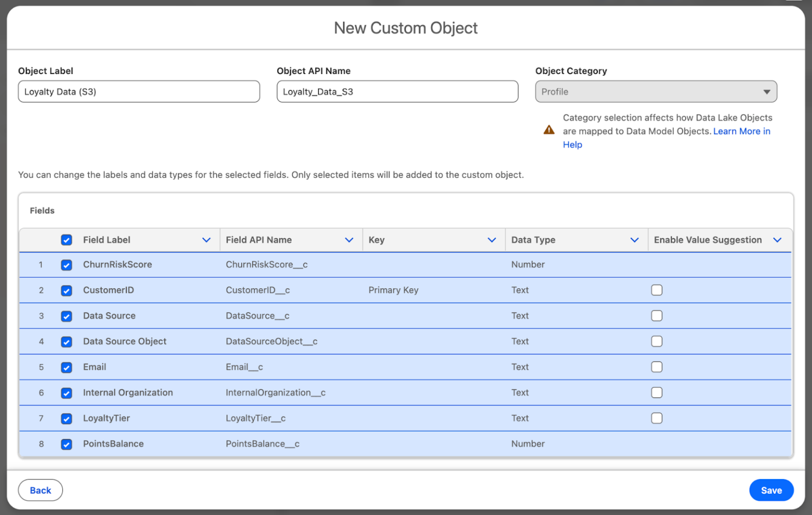Uncheck the ChurnRiskScore row checkbox
Image resolution: width=812 pixels, height=515 pixels.
(67, 265)
